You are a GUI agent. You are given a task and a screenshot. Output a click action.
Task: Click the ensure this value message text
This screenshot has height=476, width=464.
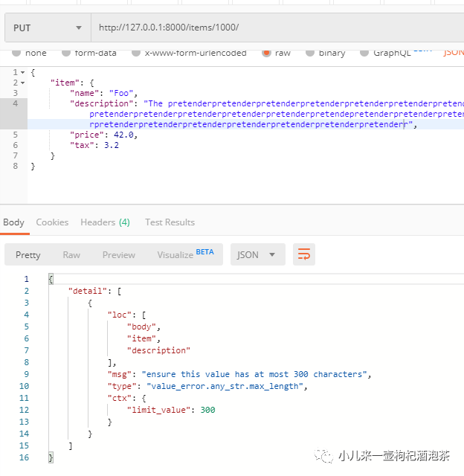point(254,374)
